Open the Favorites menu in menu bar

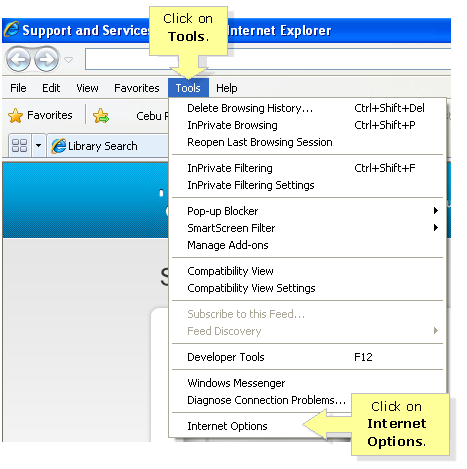pos(137,88)
